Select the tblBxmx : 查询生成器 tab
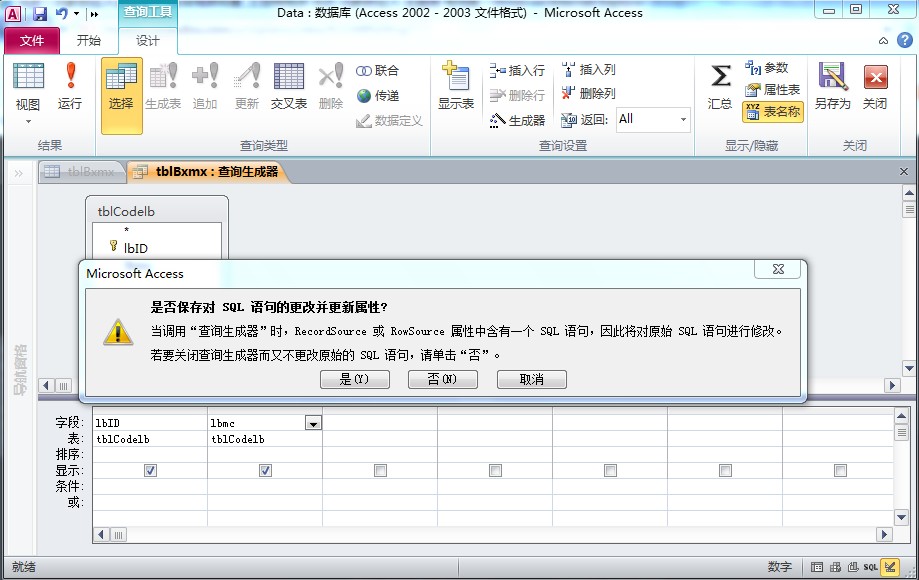919x580 pixels. point(209,172)
